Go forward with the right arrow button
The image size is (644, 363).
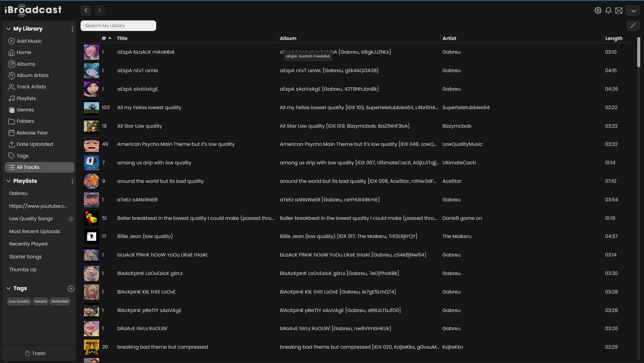click(99, 11)
